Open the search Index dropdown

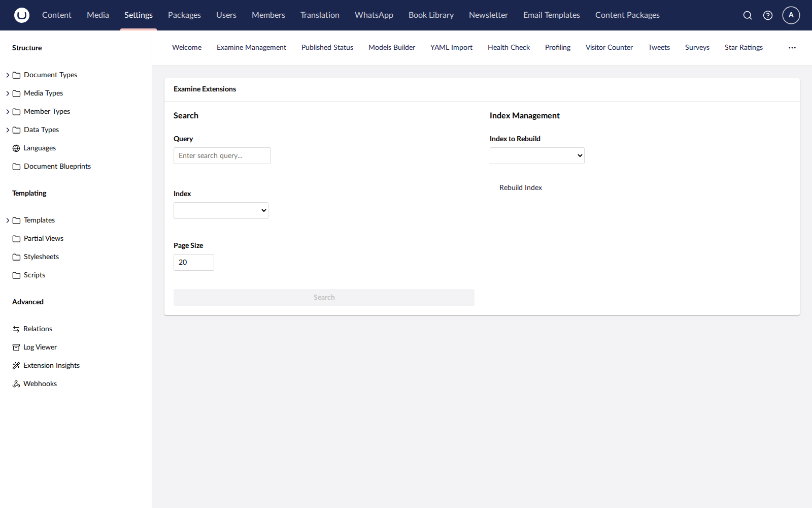(x=221, y=210)
